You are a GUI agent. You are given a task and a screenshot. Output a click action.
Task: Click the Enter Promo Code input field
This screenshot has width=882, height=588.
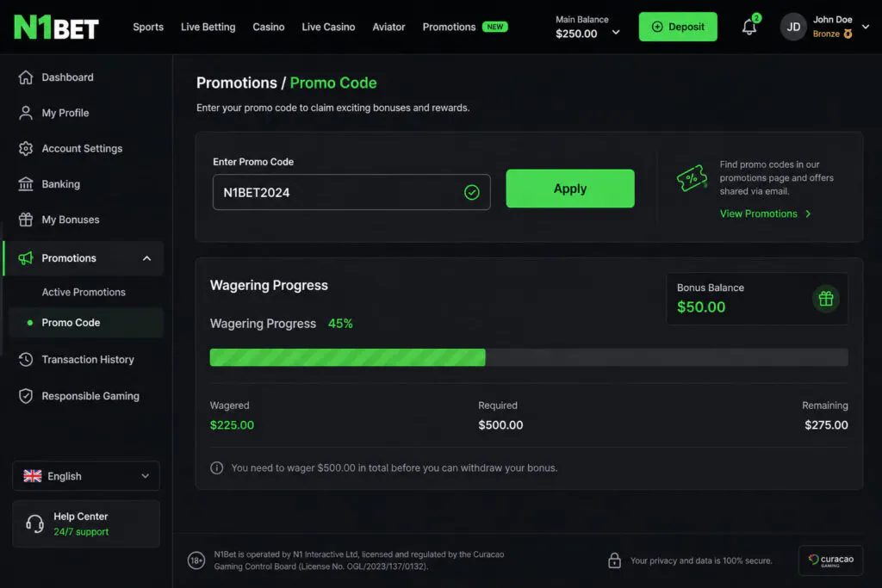point(351,192)
